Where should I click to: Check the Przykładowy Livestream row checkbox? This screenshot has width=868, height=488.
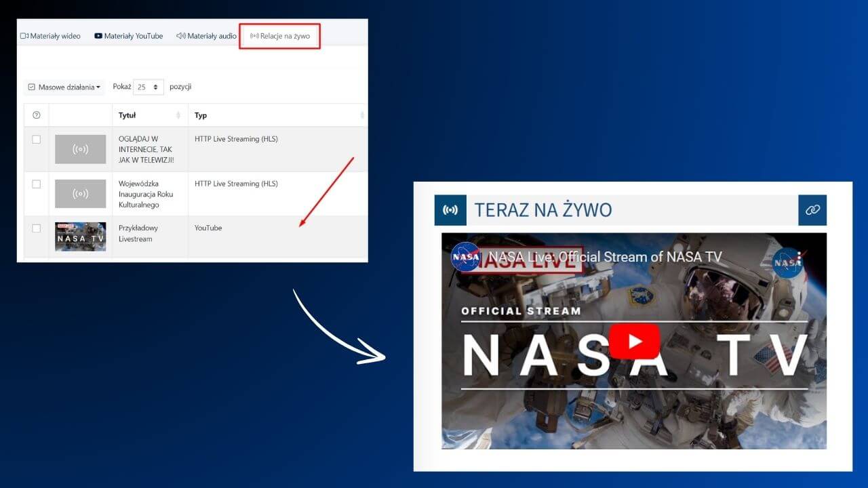pos(37,228)
